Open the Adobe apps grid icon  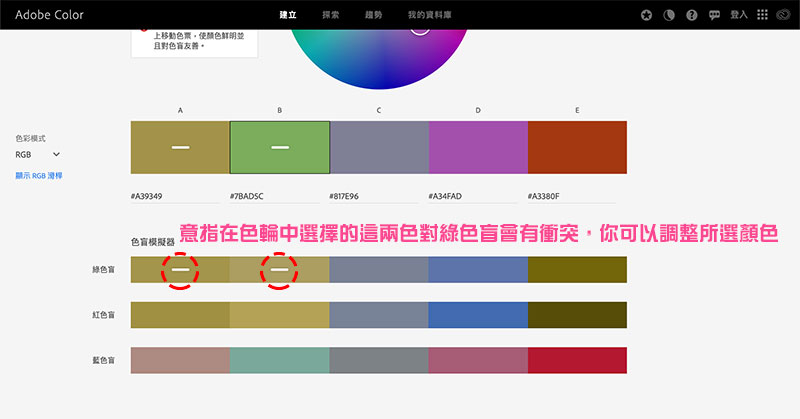click(763, 15)
